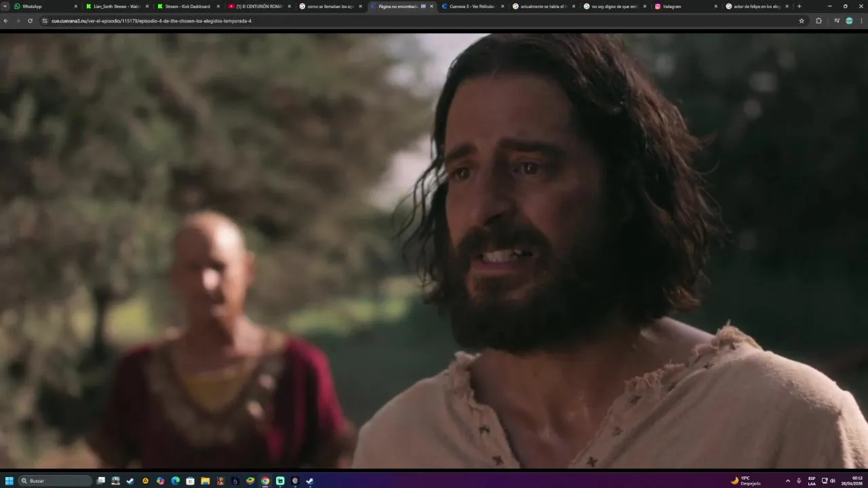
Task: Open the Copilot taskbar icon
Action: [161, 481]
